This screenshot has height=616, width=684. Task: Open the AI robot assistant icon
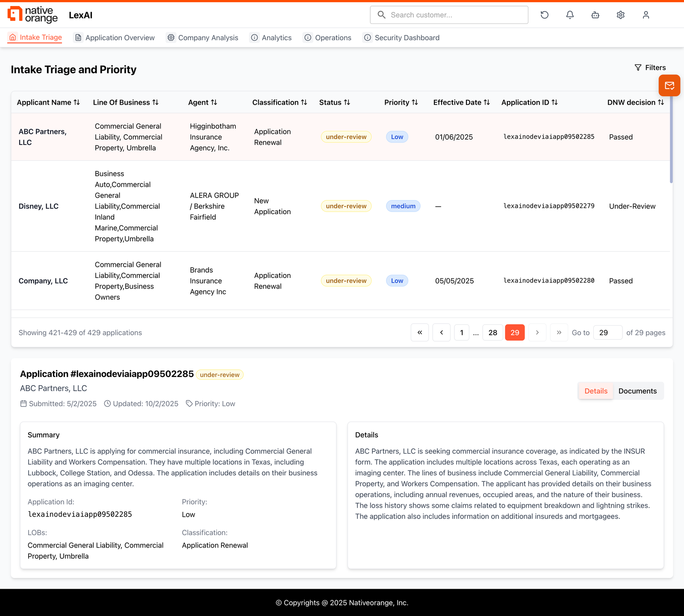[x=595, y=15]
